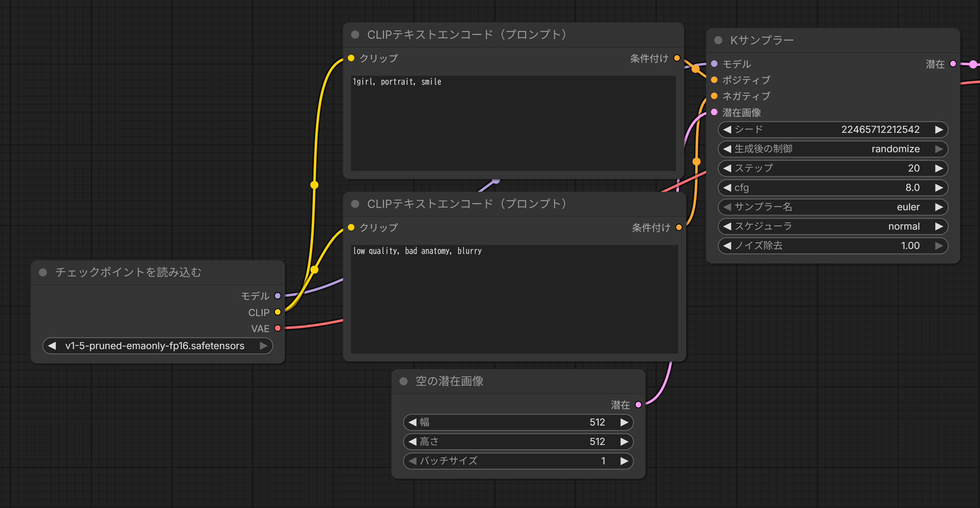
Task: Click the 幅 512 width slider field
Action: (518, 422)
